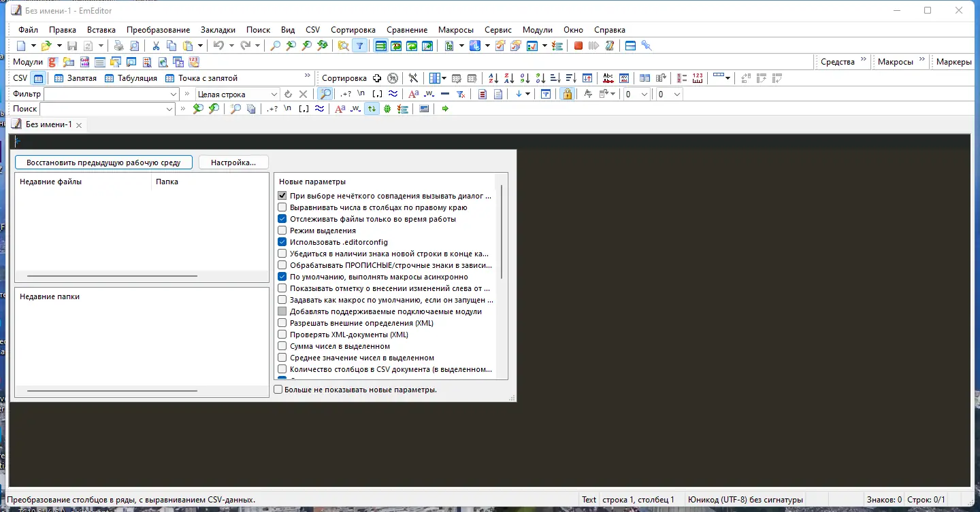Click "Восстановить предыдущую рабочую среду" button

point(103,163)
